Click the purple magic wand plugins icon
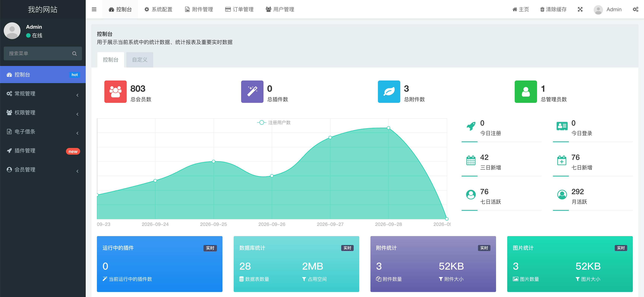 click(252, 91)
